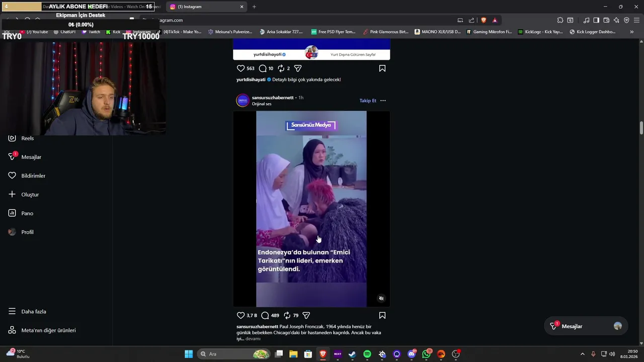
Task: Share the sansursuzhabernett post via the send icon
Action: pyautogui.click(x=306, y=315)
